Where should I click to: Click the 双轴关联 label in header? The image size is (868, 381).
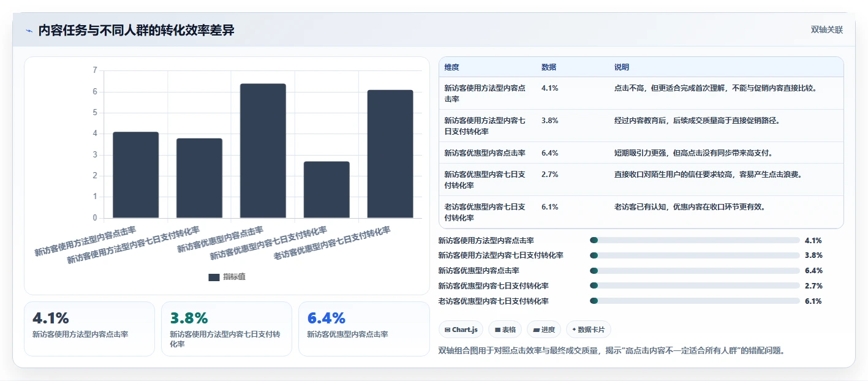click(x=827, y=30)
